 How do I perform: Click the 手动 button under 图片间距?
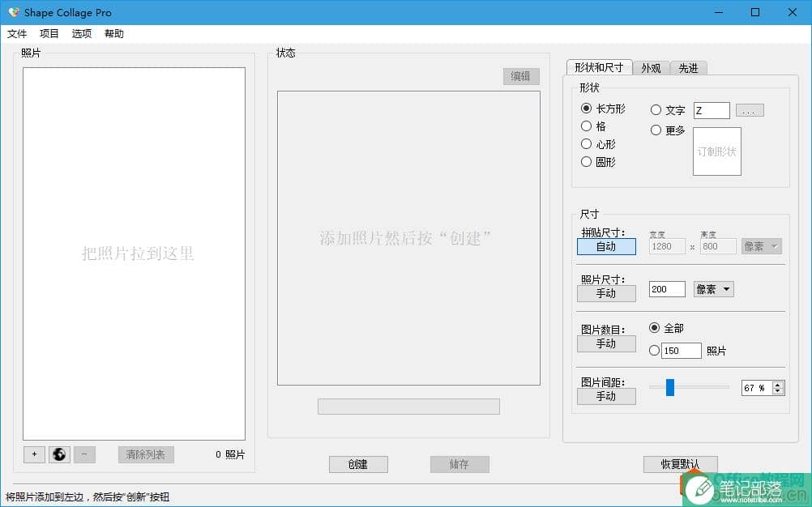point(606,396)
